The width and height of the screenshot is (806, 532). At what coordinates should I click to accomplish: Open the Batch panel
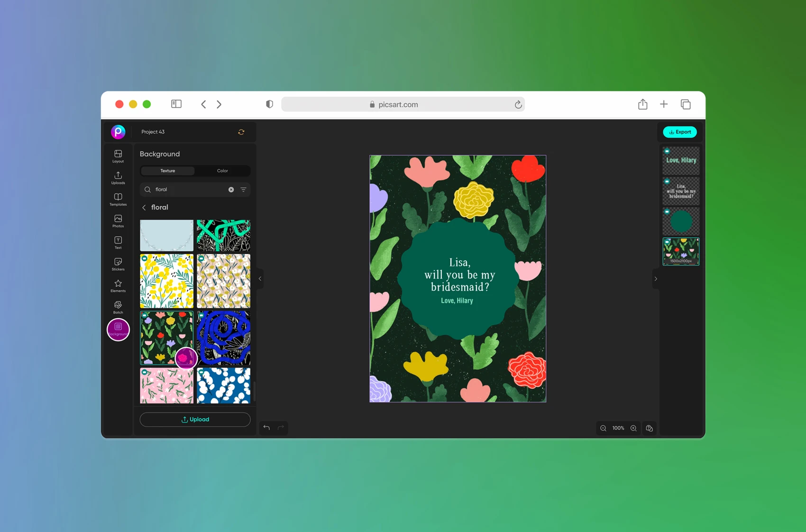click(117, 306)
